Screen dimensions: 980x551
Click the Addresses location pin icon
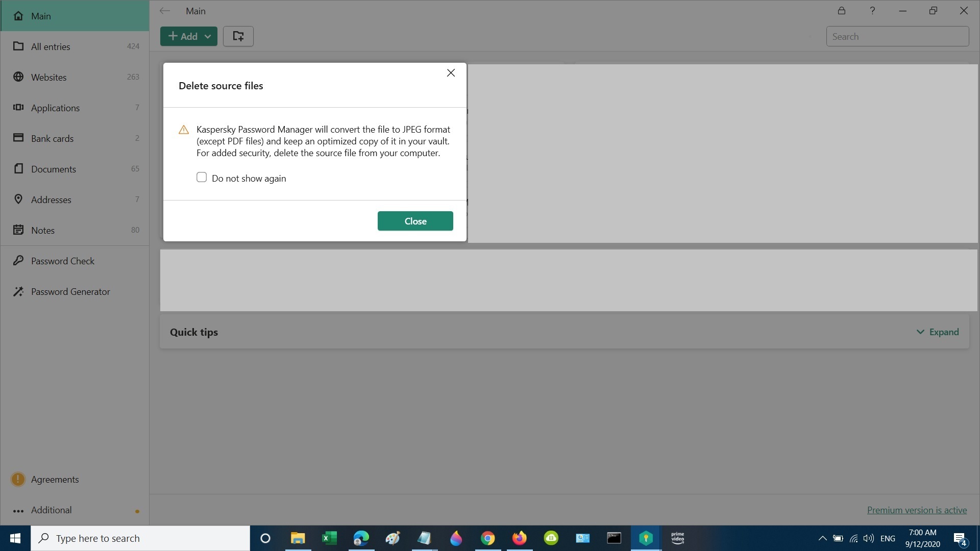click(18, 199)
